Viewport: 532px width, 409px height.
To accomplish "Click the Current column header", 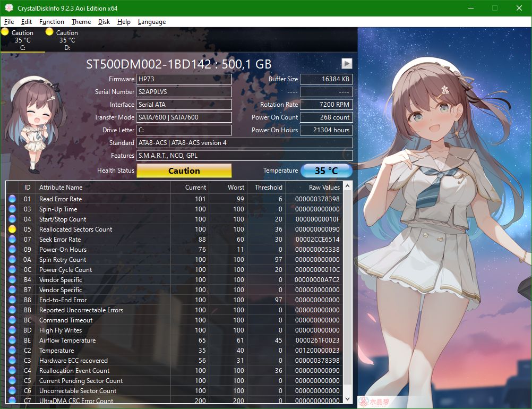I will (190, 188).
